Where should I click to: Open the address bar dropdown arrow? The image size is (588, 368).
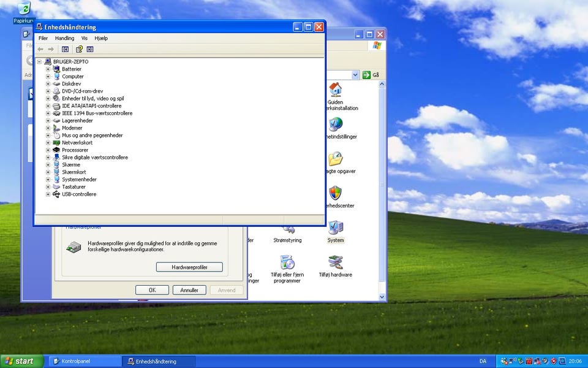[355, 75]
